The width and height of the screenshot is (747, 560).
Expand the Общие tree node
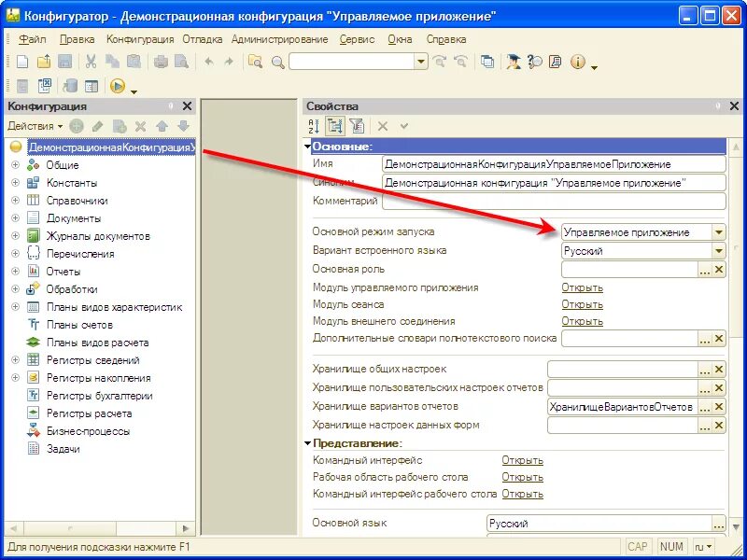click(15, 165)
